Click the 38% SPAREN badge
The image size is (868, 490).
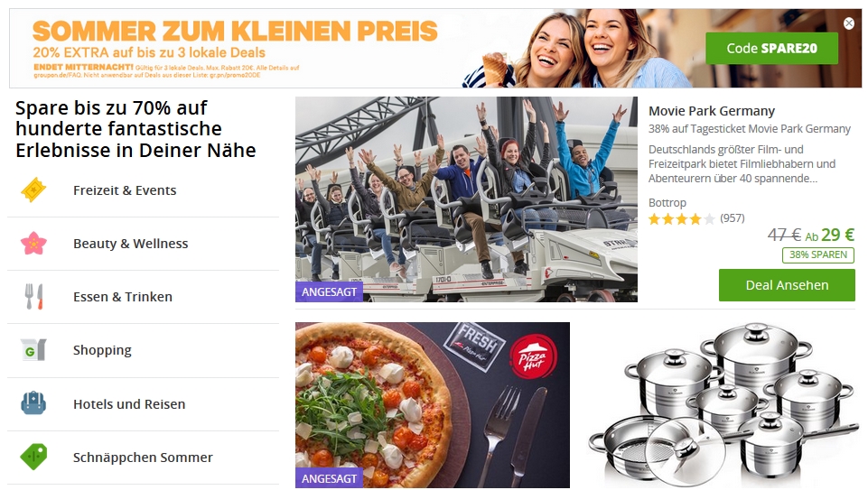tap(817, 254)
